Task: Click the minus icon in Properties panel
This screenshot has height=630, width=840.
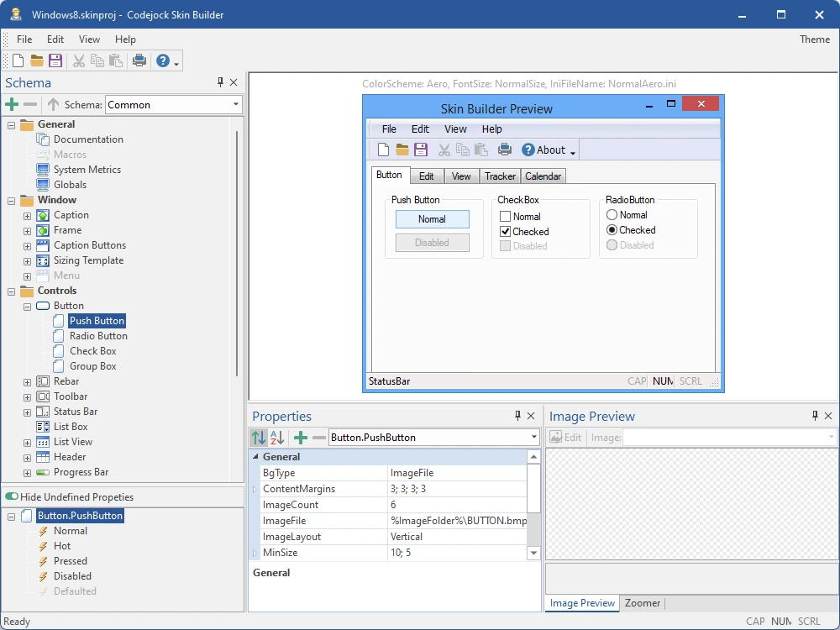Action: tap(319, 438)
